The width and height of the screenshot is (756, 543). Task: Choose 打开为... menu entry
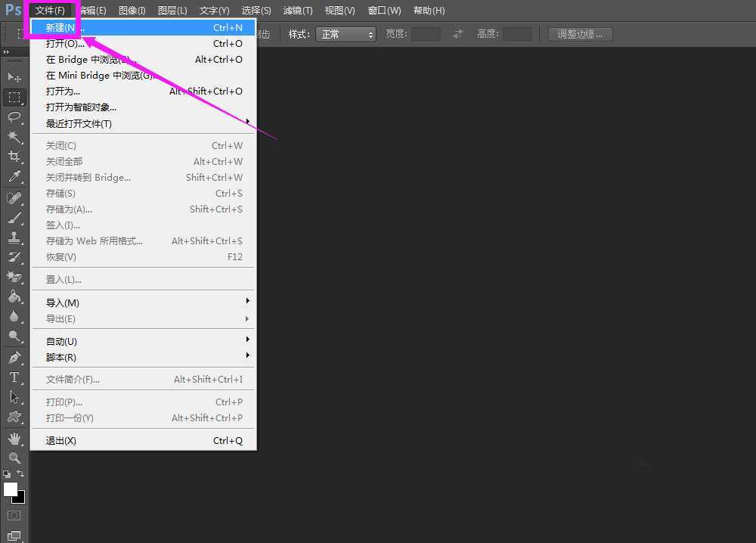[x=143, y=92]
